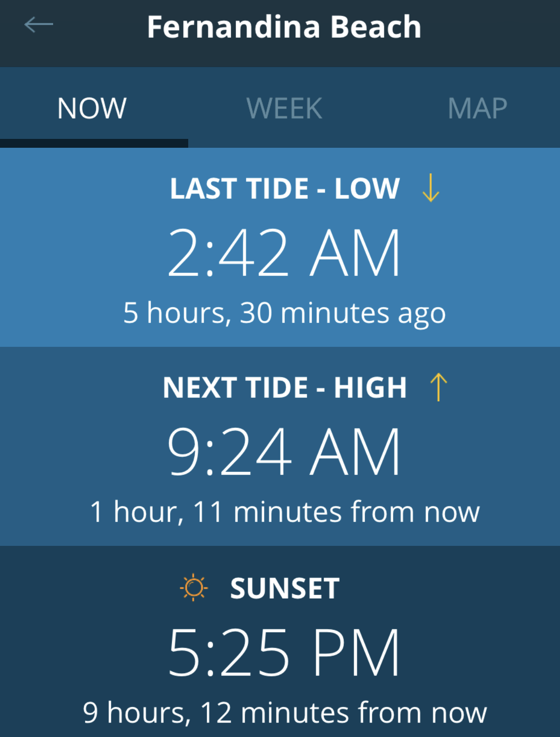This screenshot has height=737, width=560.
Task: Tap "9 hours, 12 minutes from now" text
Action: (x=285, y=712)
